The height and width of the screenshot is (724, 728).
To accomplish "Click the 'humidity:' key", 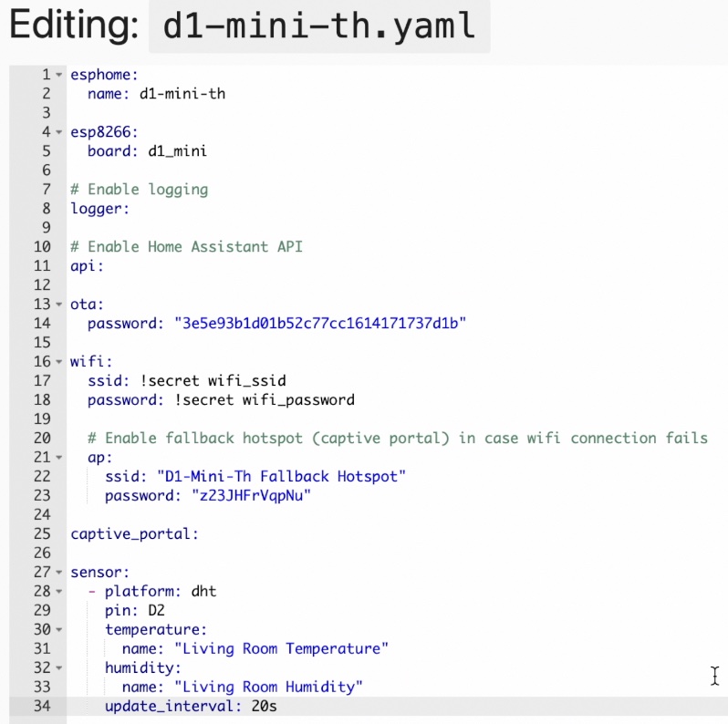I will [143, 667].
